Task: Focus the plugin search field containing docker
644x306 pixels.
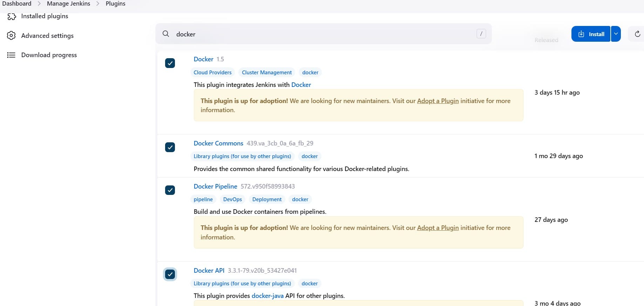Action: (324, 34)
